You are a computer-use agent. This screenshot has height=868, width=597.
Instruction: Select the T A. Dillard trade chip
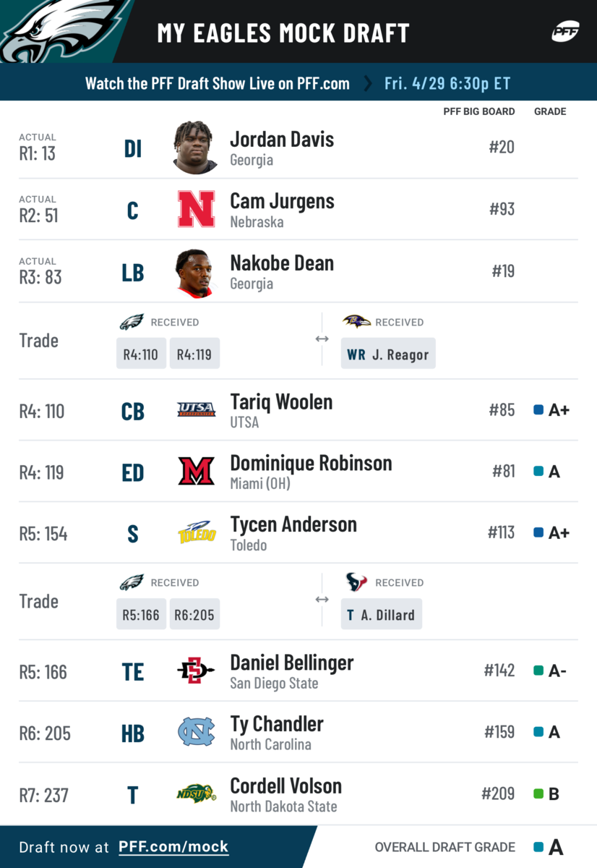pyautogui.click(x=382, y=614)
